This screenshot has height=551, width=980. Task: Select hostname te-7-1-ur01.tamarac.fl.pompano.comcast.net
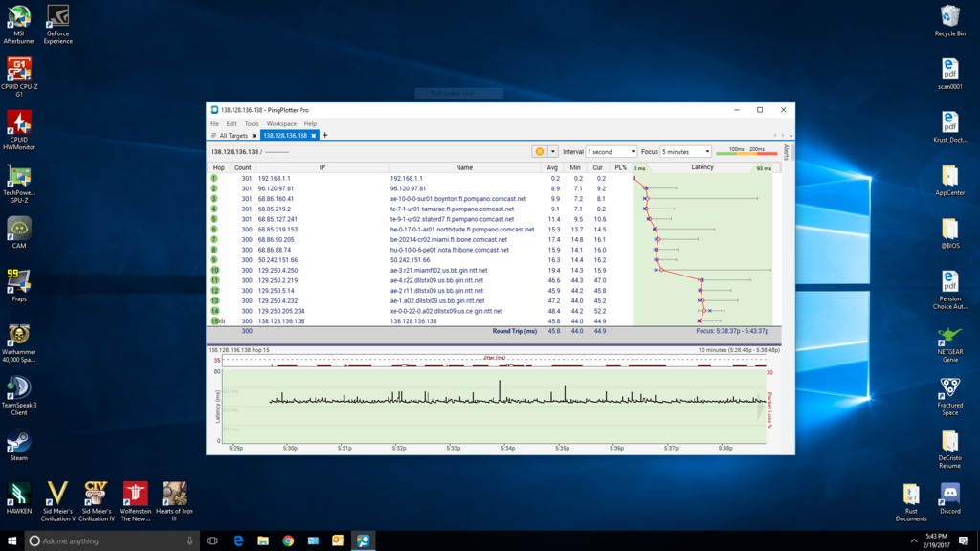(x=452, y=209)
